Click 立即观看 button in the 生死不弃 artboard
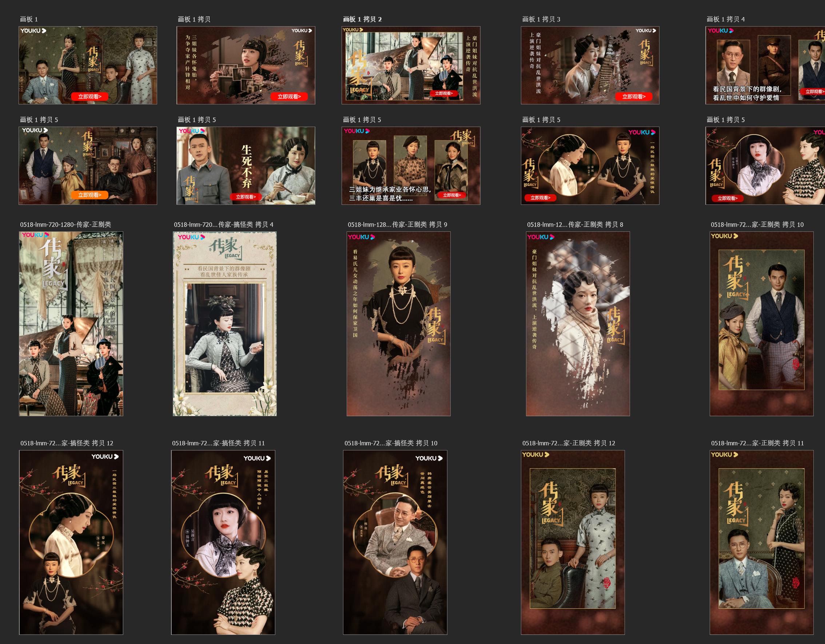 (x=246, y=197)
